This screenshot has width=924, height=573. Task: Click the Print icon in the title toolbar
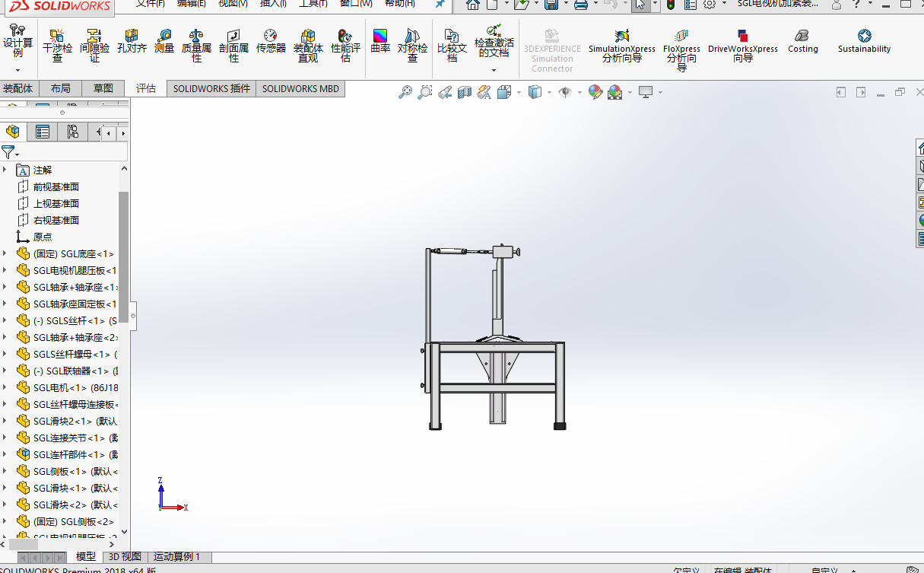pyautogui.click(x=581, y=5)
